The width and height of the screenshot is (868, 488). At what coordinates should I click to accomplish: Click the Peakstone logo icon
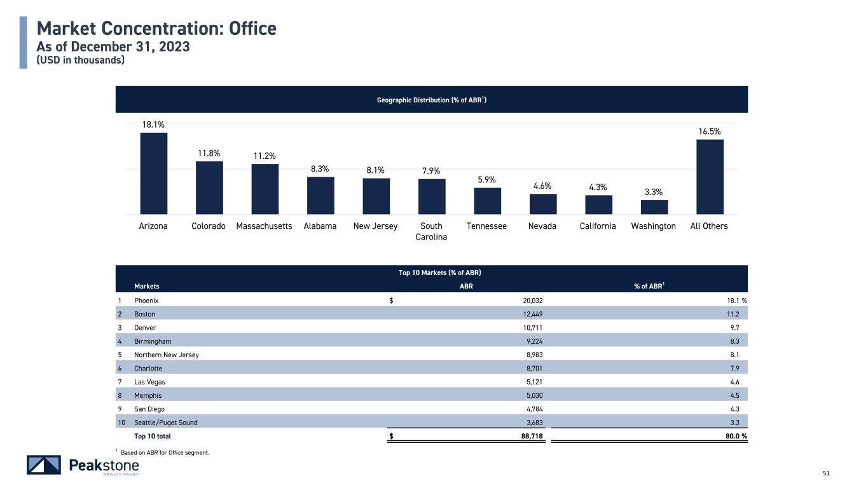pyautogui.click(x=44, y=465)
